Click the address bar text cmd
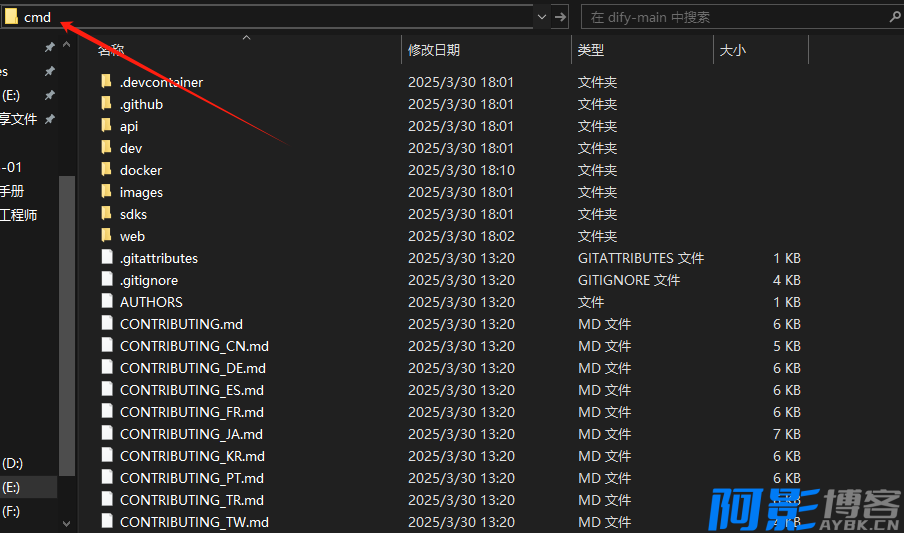 point(38,17)
